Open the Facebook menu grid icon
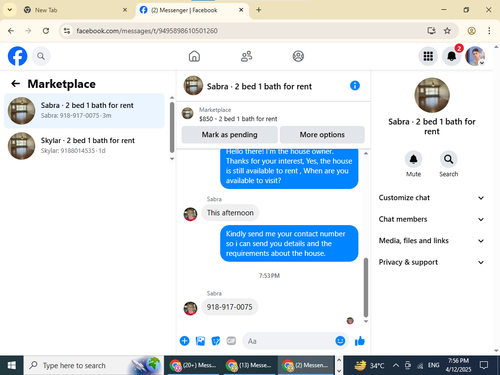Image resolution: width=500 pixels, height=375 pixels. coord(428,56)
